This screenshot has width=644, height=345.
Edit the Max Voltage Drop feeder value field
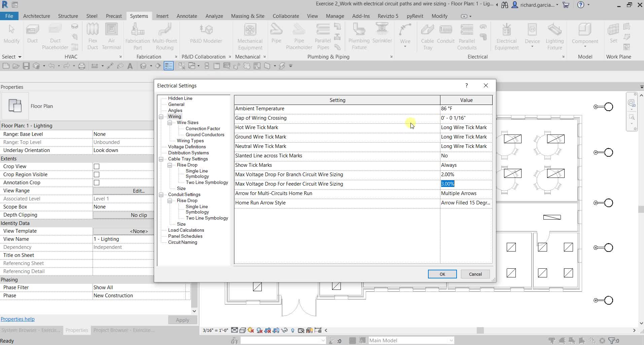click(466, 184)
